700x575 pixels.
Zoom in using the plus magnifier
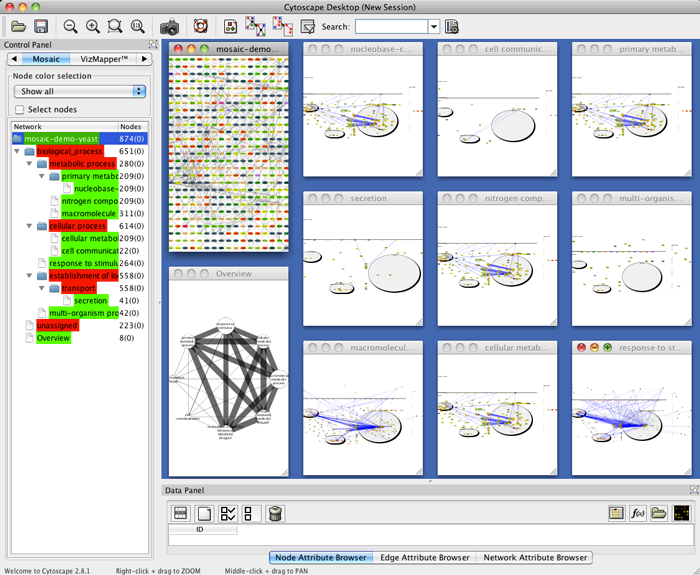tap(93, 27)
